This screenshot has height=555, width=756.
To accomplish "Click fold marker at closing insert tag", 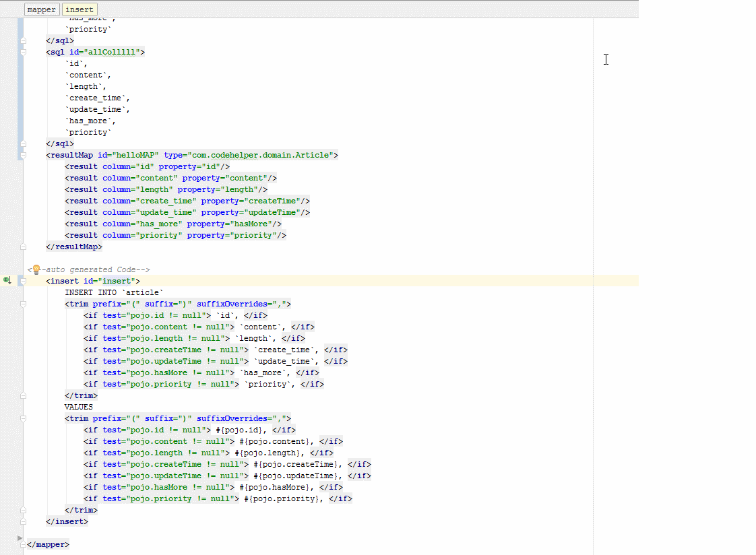I will click(24, 521).
